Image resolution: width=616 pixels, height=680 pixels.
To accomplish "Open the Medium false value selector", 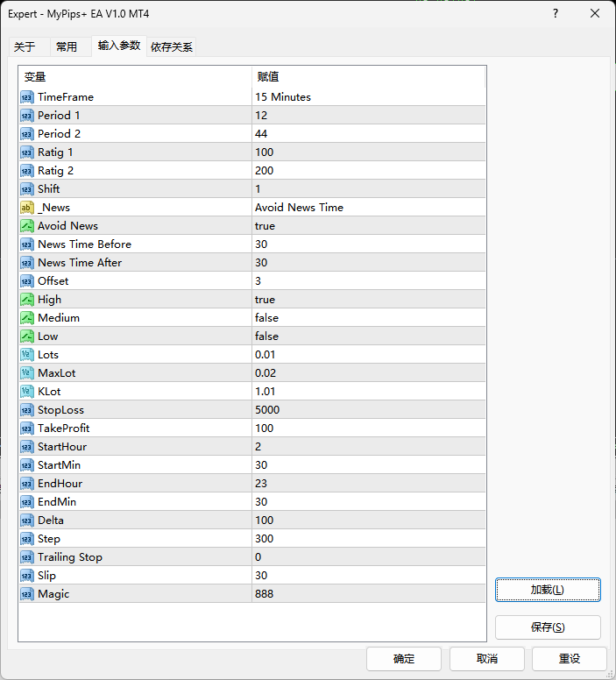I will click(x=368, y=318).
